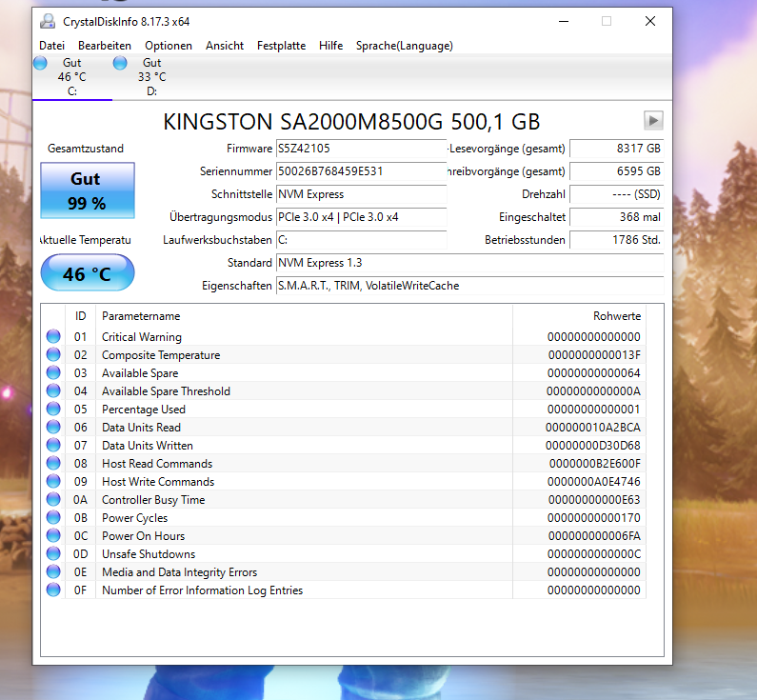Click the blue health dot for drive D:
757x700 pixels.
click(x=120, y=63)
